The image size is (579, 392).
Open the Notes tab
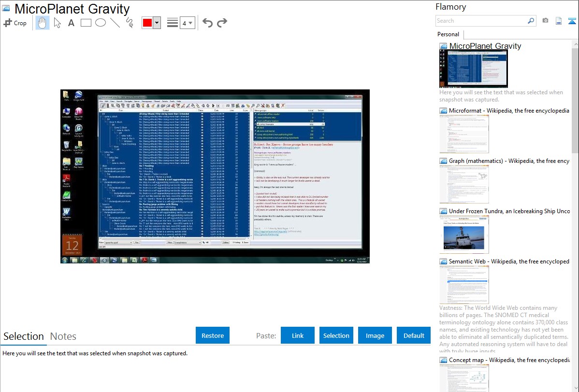(x=63, y=336)
